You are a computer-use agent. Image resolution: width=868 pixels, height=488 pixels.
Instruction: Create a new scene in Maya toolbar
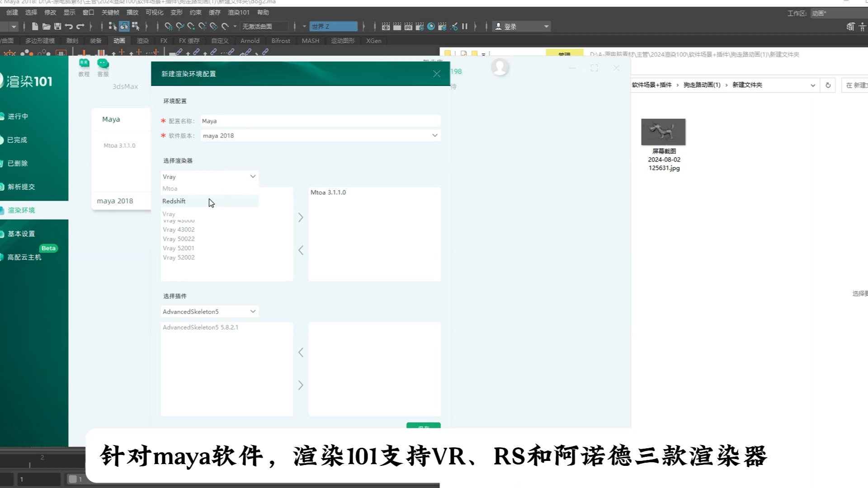click(35, 27)
